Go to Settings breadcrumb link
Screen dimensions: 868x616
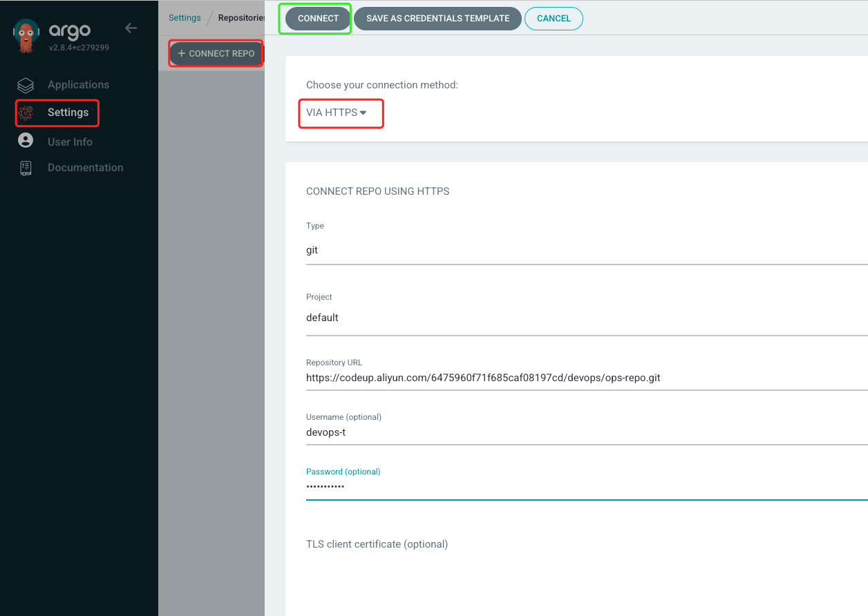[185, 18]
